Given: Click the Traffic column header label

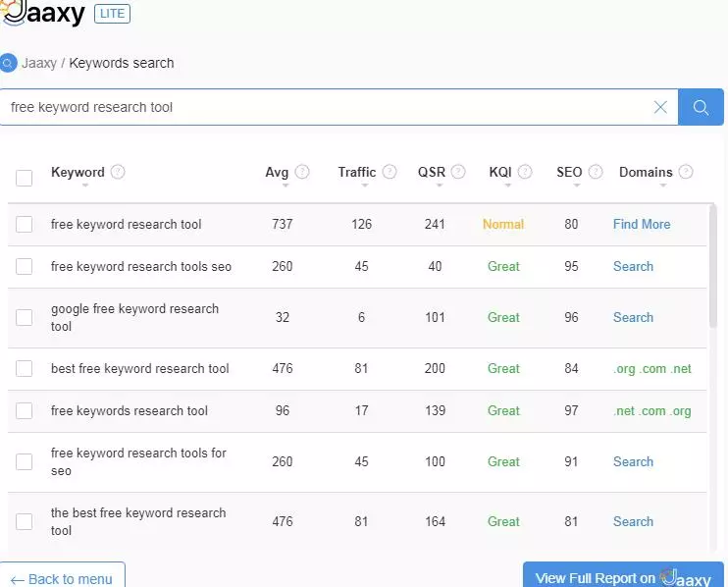Looking at the screenshot, I should click(x=357, y=173).
